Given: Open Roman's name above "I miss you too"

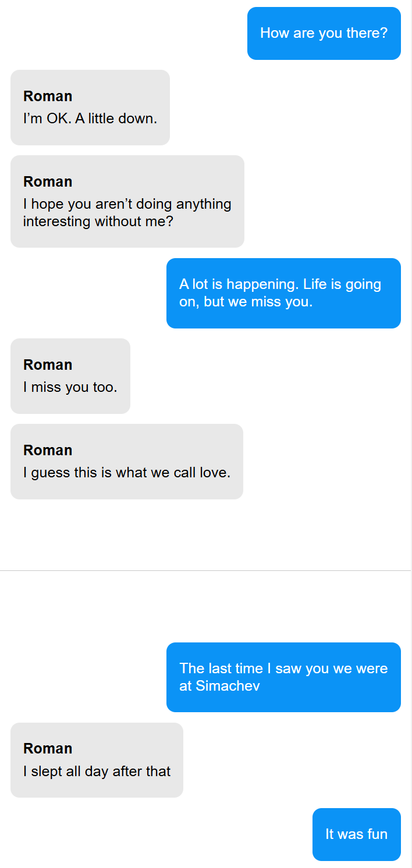Looking at the screenshot, I should click(x=48, y=365).
